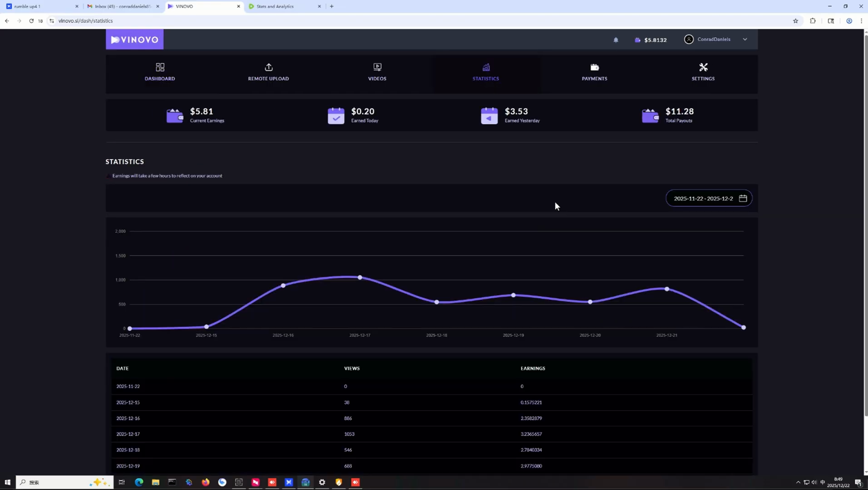Viewport: 868px width, 490px height.
Task: Bookmark this page with star icon
Action: [795, 21]
